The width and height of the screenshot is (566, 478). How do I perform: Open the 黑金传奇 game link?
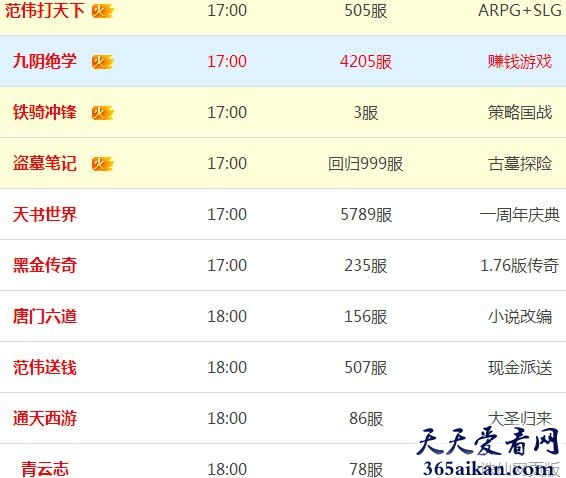click(45, 265)
